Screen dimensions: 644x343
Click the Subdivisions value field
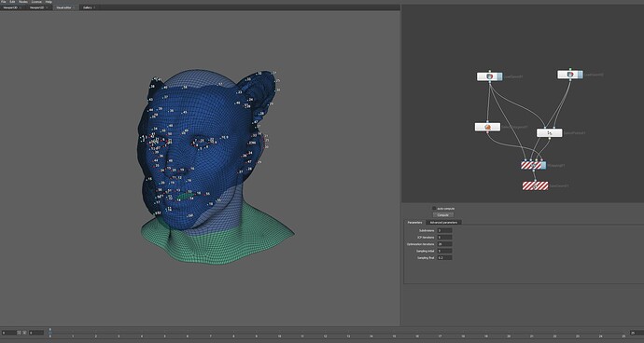pyautogui.click(x=445, y=230)
